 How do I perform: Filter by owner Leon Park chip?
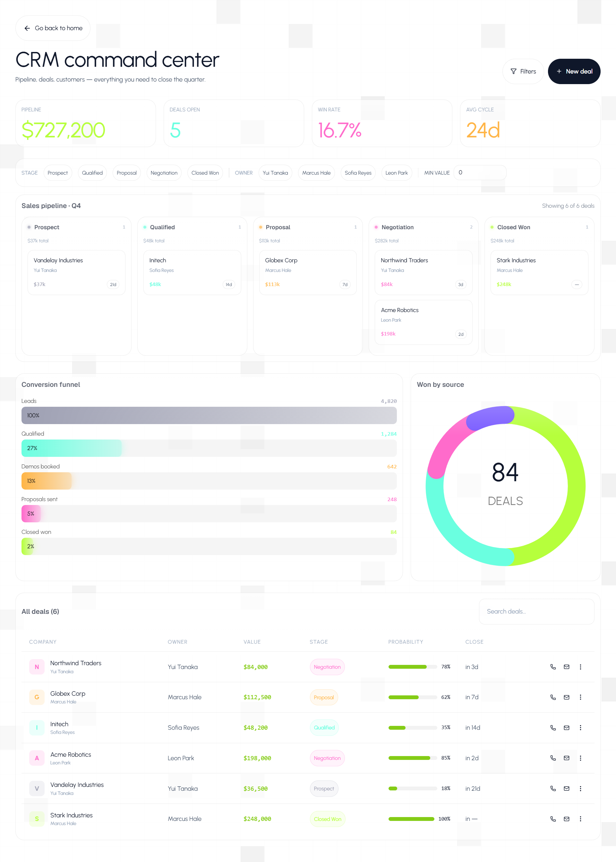click(x=396, y=173)
